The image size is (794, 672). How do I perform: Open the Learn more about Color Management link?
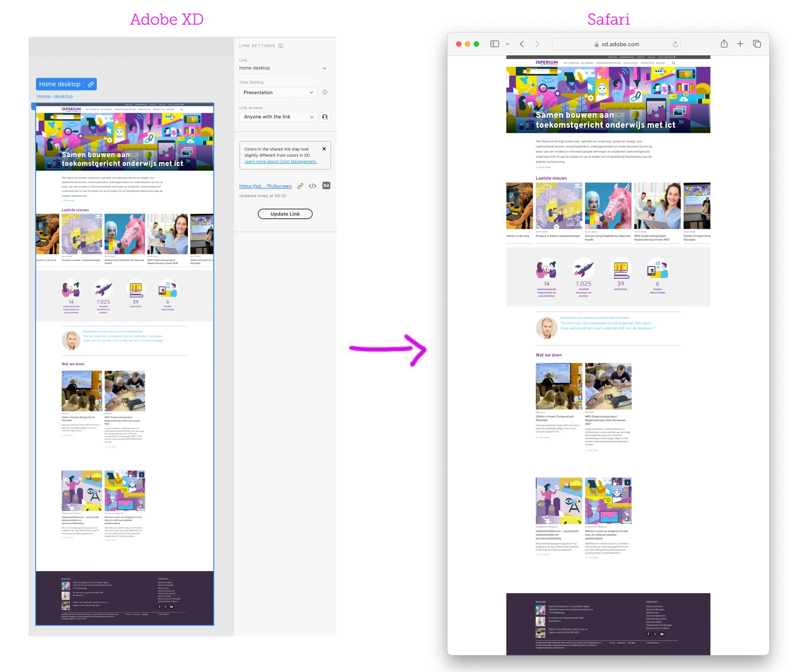pos(281,162)
